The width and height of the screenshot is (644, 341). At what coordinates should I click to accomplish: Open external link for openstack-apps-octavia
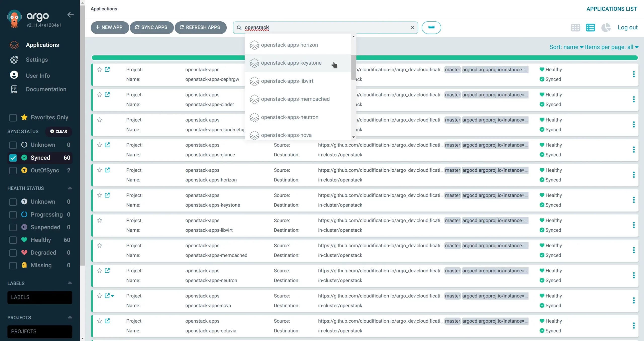coord(107,321)
